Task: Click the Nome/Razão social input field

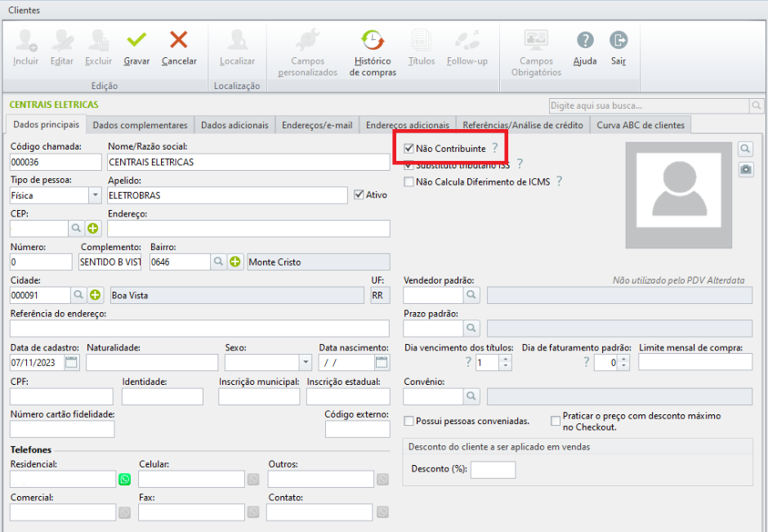Action: [248, 162]
